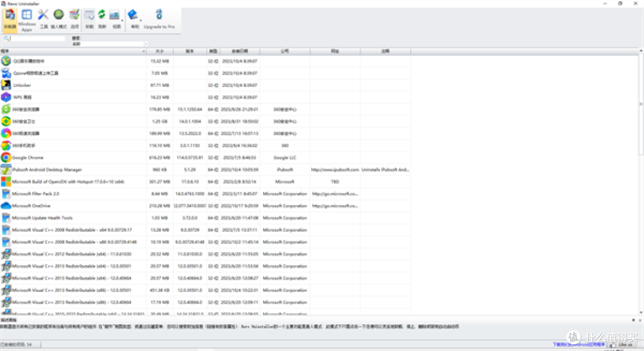Select Visual C++ 2008 Redistributable x64 9.0.30729.17
The width and height of the screenshot is (644, 351).
(x=205, y=230)
